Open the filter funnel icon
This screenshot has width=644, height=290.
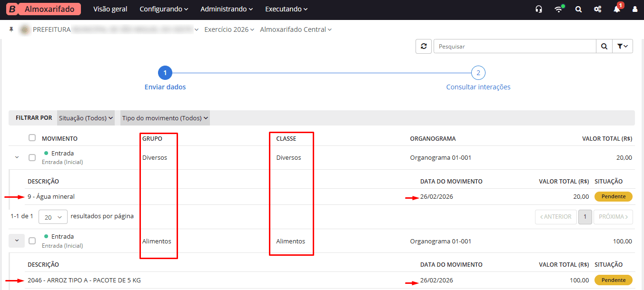tap(623, 46)
